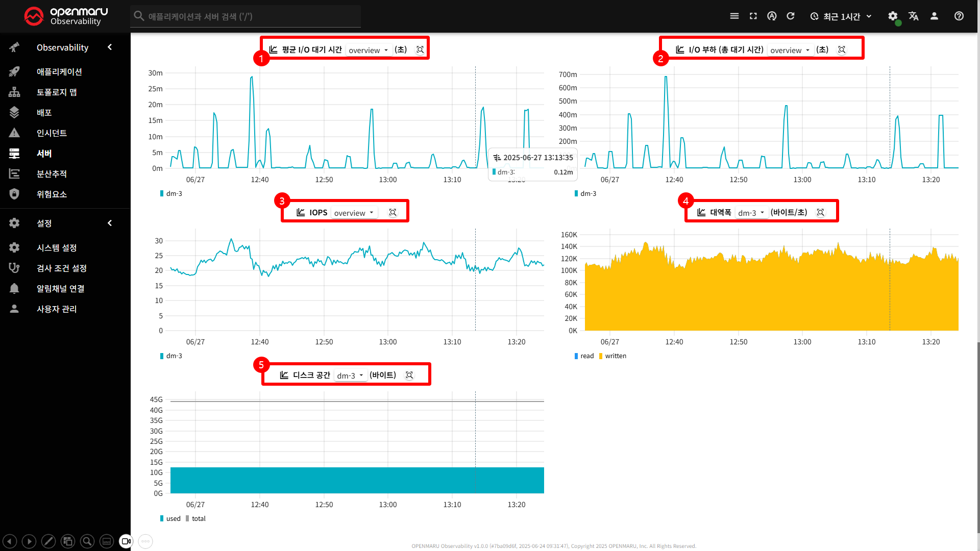Screen dimensions: 980x551
Task: Open the 최근 1시간 time range dropdown
Action: [x=841, y=16]
